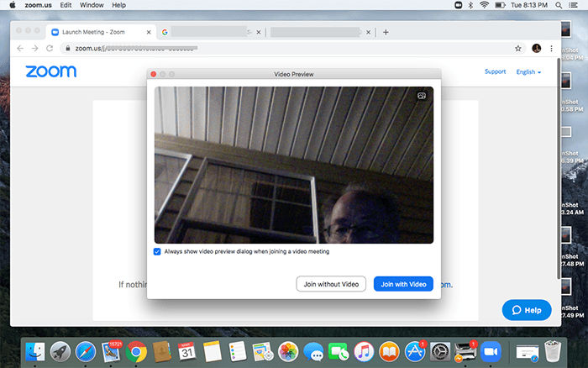Open Finder from the dock

35,352
